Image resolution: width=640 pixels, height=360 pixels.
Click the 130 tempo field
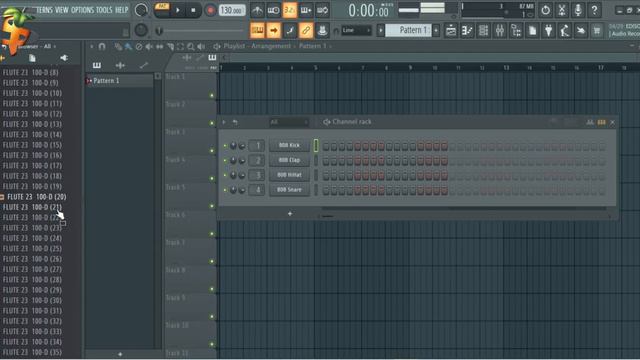(x=232, y=10)
